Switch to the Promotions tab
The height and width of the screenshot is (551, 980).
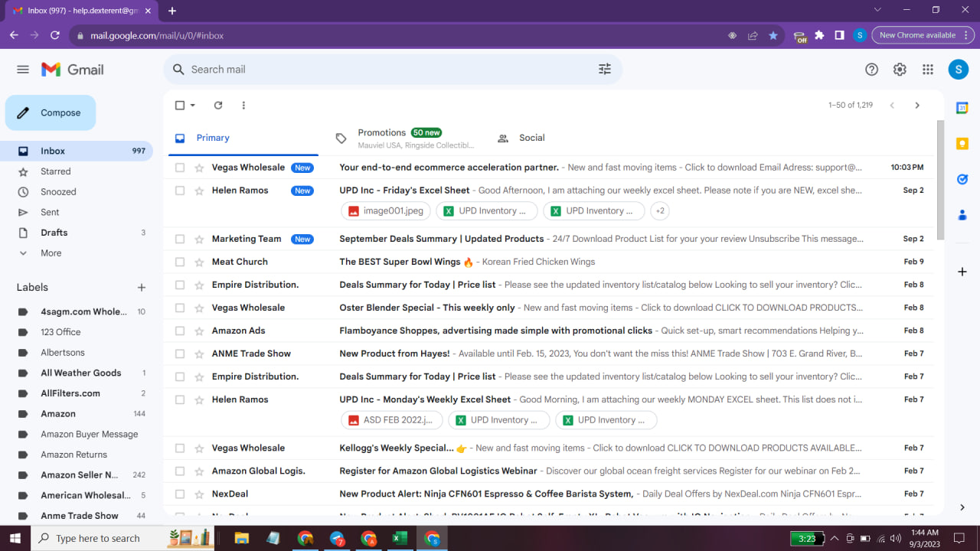click(x=404, y=139)
